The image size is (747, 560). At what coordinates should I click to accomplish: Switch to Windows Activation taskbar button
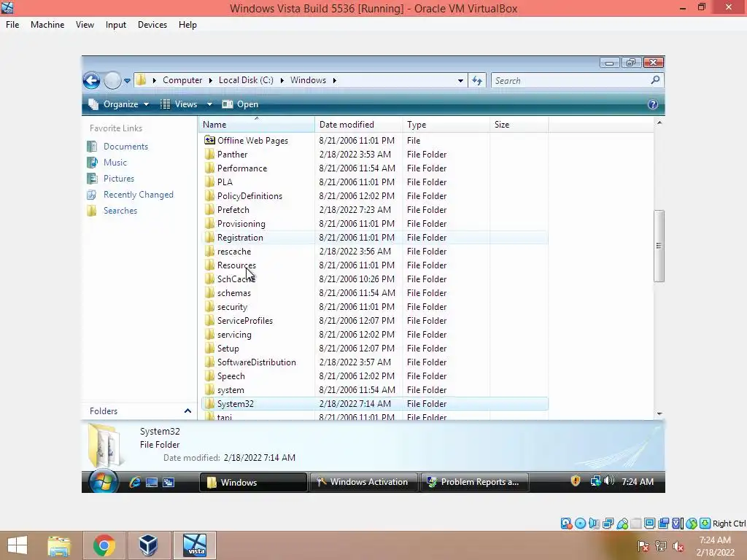coord(364,482)
